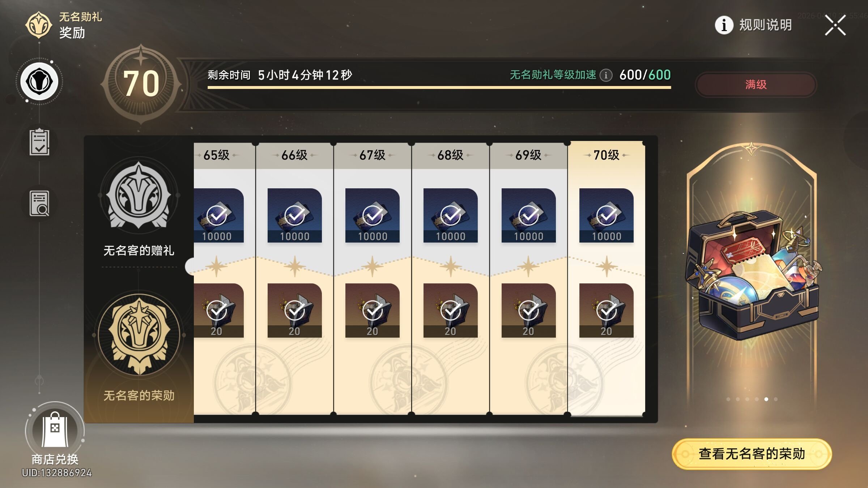Viewport: 868px width, 488px height.
Task: Open the missions clipboard icon in sidebar
Action: point(39,142)
